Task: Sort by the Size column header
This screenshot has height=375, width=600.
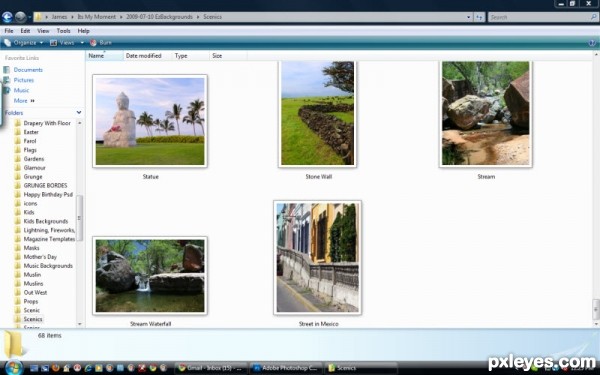Action: point(228,56)
